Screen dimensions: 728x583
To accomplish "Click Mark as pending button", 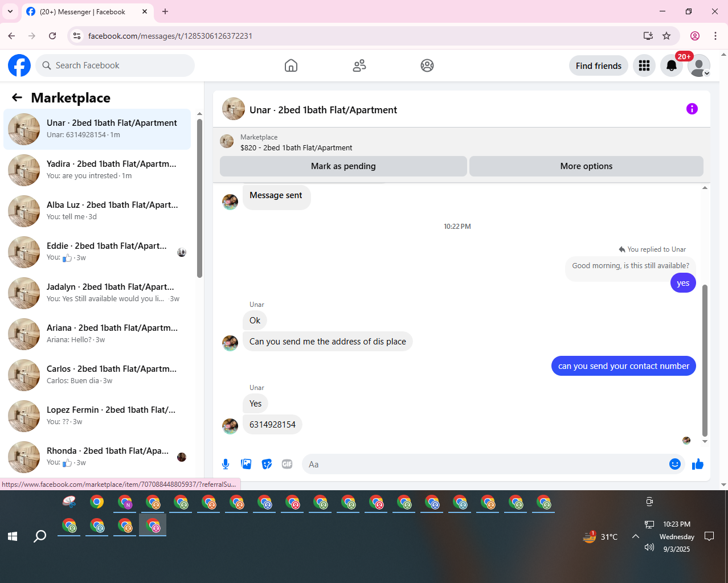I will pos(343,166).
